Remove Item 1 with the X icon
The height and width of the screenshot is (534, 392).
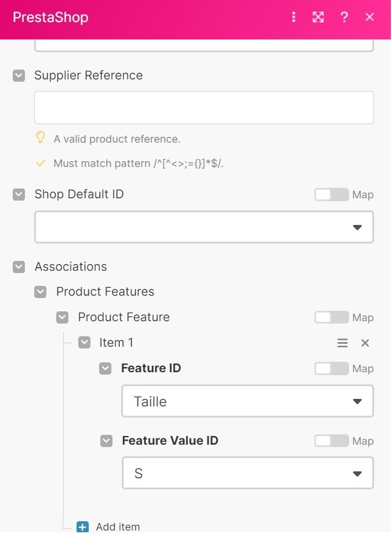365,343
